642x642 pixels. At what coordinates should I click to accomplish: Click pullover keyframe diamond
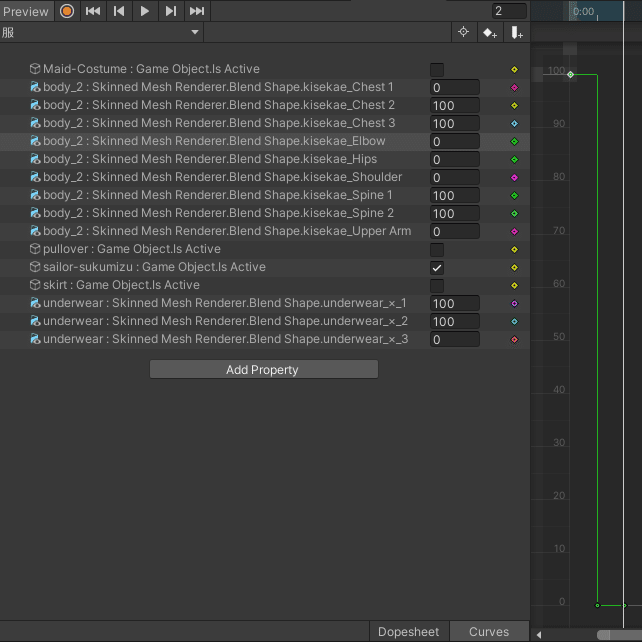[515, 250]
